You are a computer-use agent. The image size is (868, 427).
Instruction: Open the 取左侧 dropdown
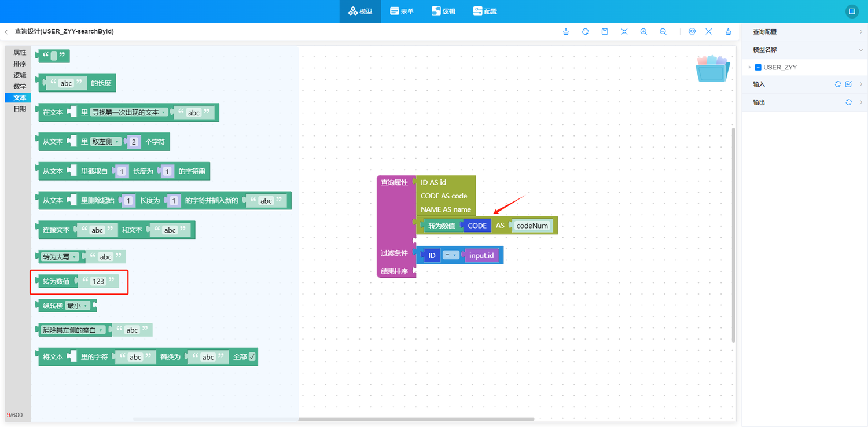tap(107, 141)
